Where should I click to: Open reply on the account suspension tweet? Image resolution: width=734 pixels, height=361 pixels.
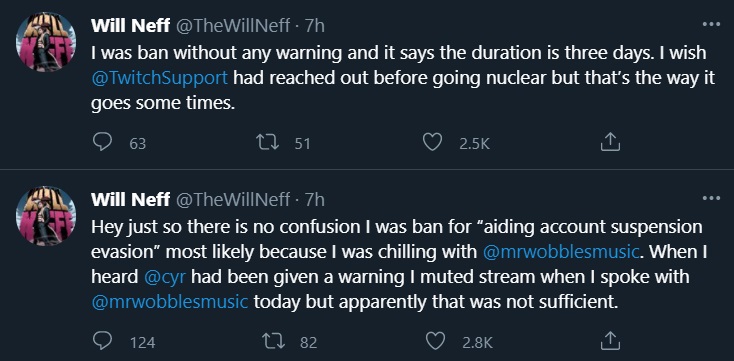[x=103, y=341]
